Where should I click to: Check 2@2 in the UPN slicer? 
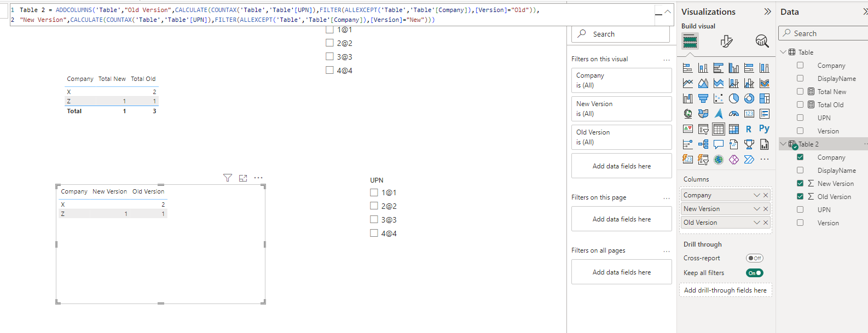pyautogui.click(x=374, y=206)
